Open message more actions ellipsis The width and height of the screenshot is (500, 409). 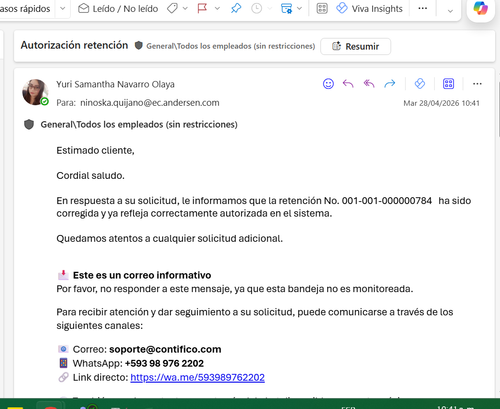coord(477,84)
